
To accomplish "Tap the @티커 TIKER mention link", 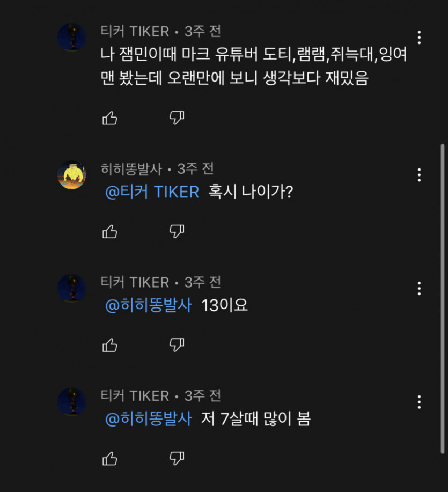I will (152, 192).
